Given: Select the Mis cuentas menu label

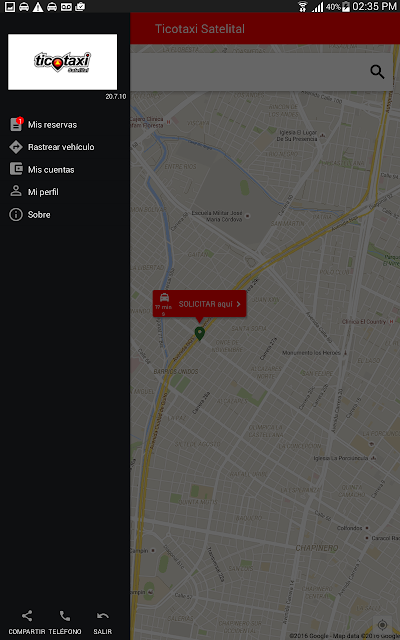Looking at the screenshot, I should pyautogui.click(x=51, y=170).
